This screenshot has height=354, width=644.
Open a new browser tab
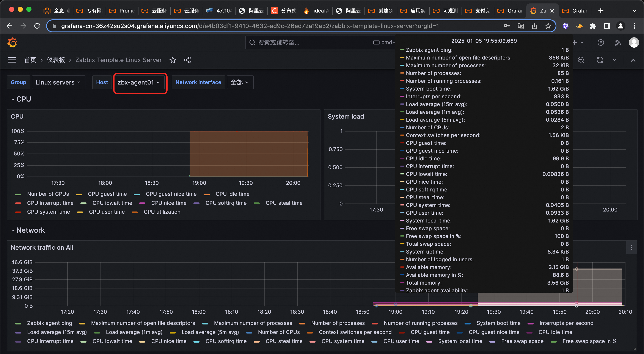[x=601, y=11]
